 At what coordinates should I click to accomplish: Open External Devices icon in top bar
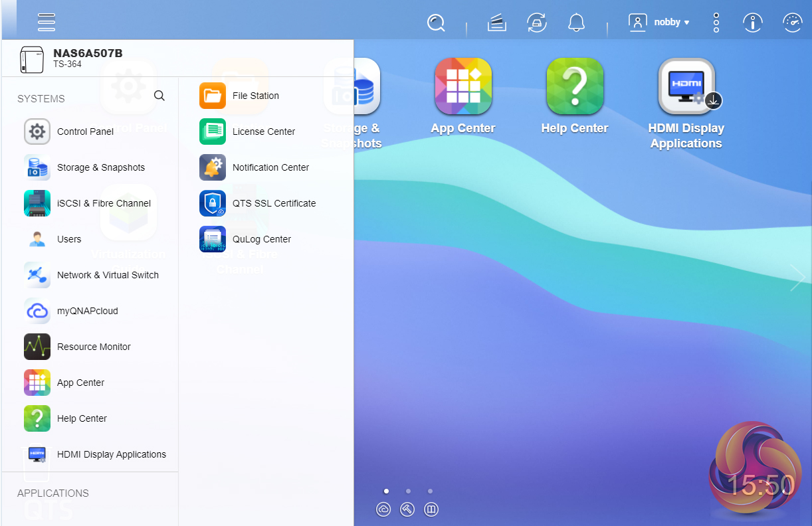[537, 23]
